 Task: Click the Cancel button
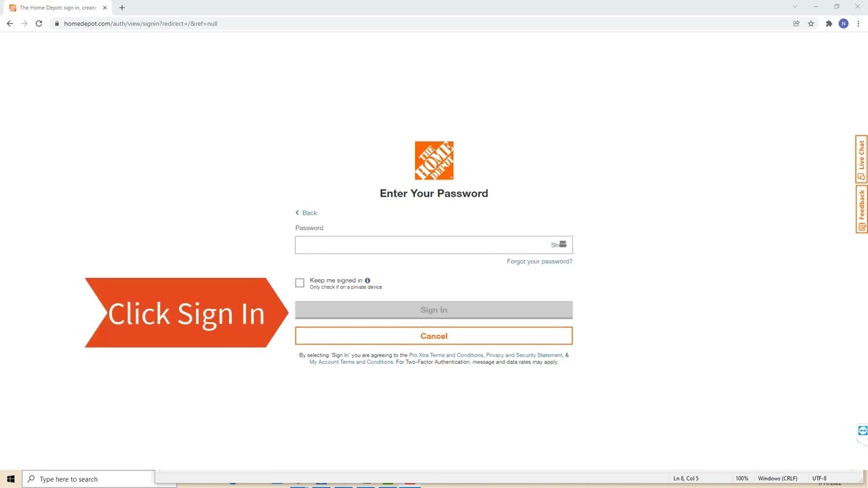pos(434,336)
